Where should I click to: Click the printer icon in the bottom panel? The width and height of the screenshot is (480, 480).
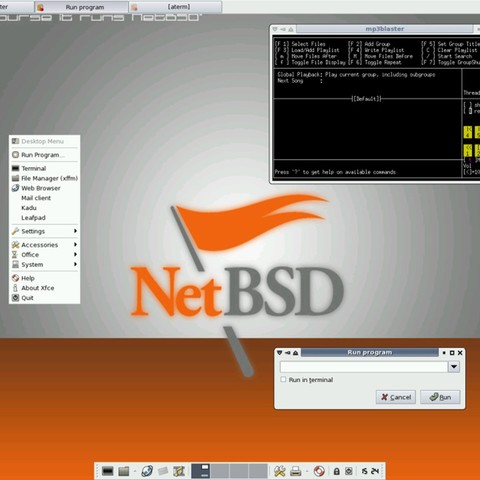(296, 471)
